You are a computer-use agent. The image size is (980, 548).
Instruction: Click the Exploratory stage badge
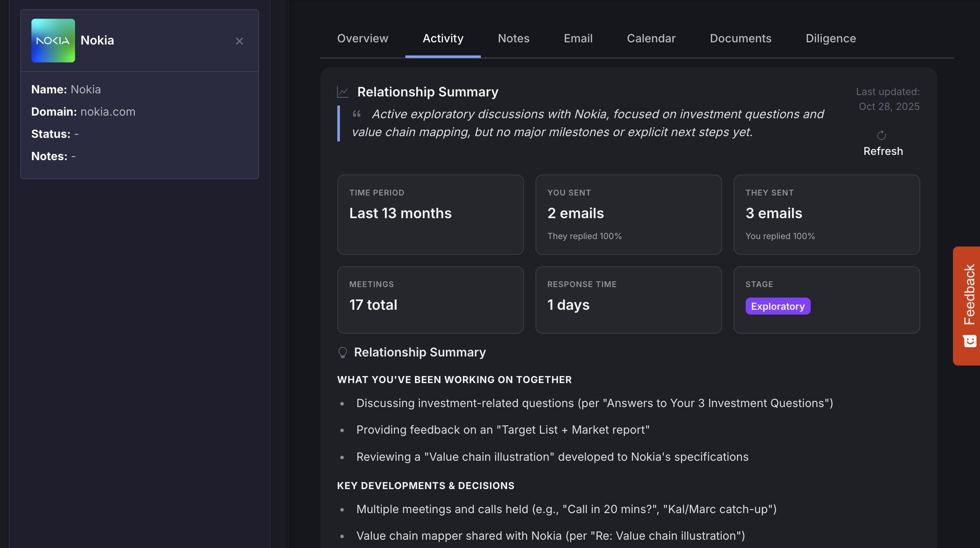point(778,306)
